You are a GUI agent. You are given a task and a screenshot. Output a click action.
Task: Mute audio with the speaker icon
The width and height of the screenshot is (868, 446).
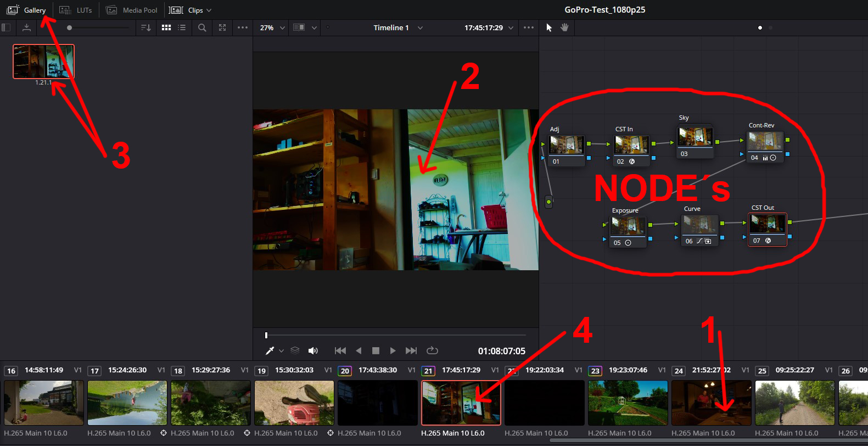tap(313, 350)
